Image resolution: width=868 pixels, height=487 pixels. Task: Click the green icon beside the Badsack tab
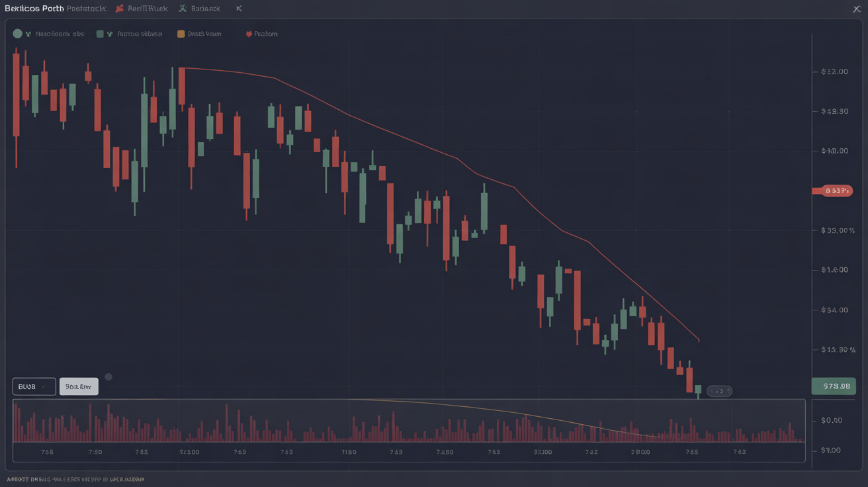(183, 9)
